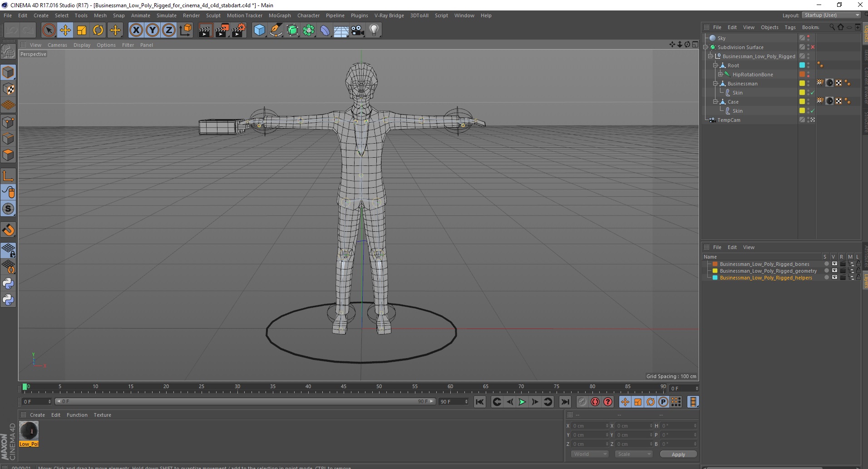The width and height of the screenshot is (868, 469).
Task: Activate the Move tool in toolbar
Action: click(x=65, y=30)
